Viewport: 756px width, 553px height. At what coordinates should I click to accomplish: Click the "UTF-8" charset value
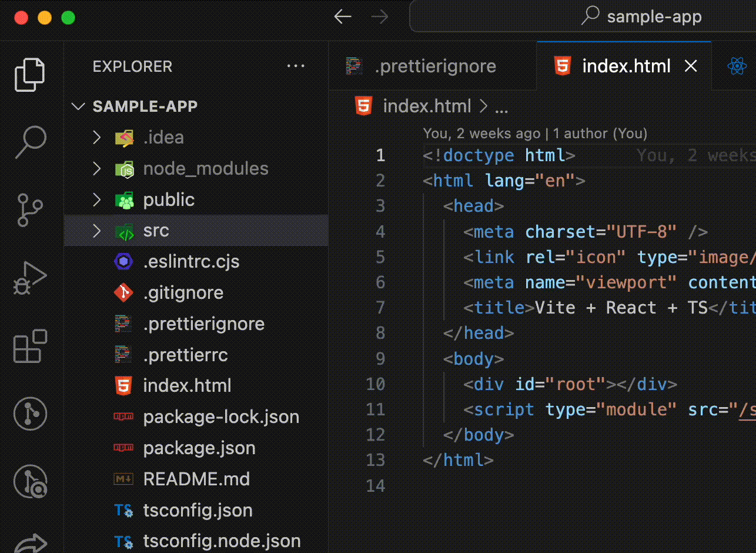coord(641,232)
